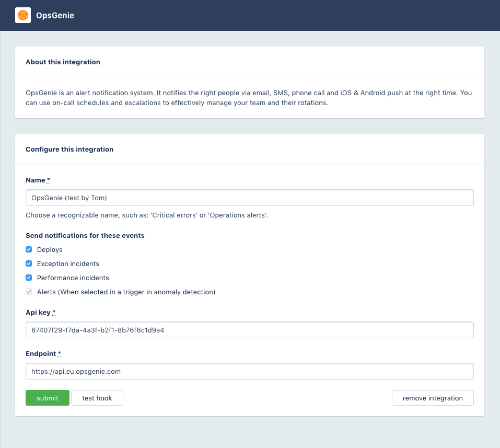500x448 pixels.
Task: Click the OpsGenie description paragraph
Action: [249, 98]
